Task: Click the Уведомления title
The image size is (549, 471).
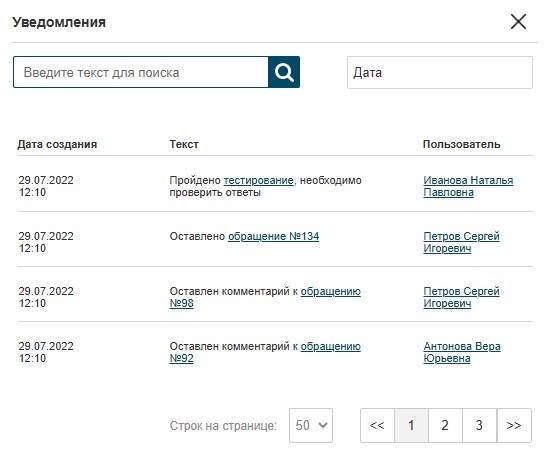Action: (59, 22)
